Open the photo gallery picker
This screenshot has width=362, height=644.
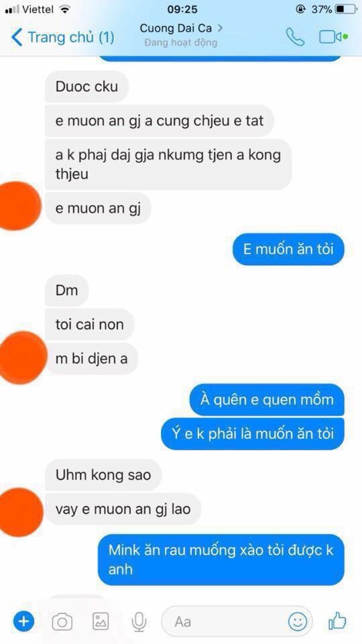pos(101,621)
